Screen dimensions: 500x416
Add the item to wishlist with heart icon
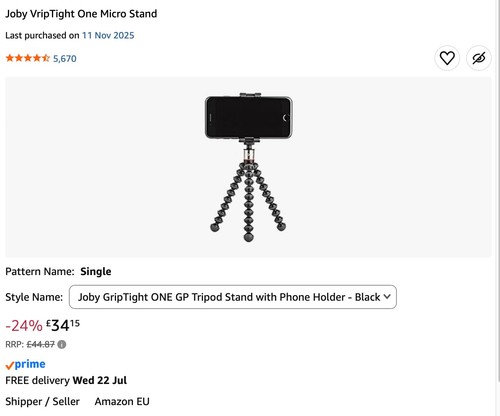[447, 58]
